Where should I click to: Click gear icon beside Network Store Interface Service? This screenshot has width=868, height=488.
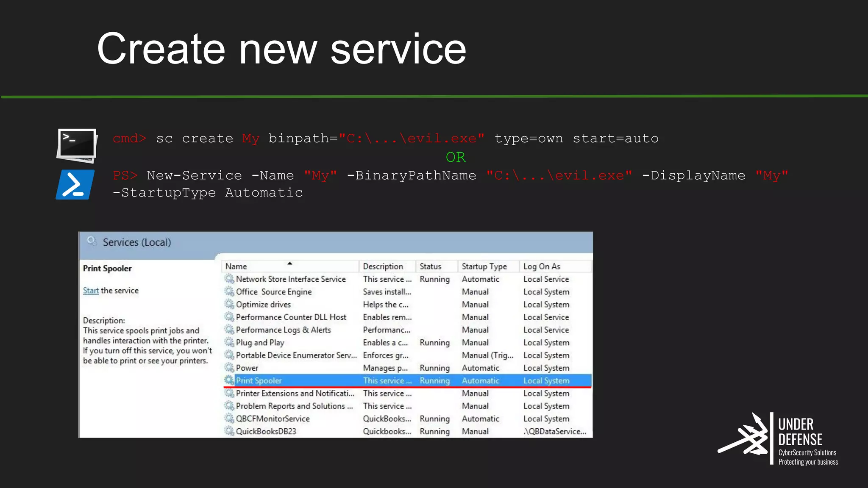tap(229, 279)
